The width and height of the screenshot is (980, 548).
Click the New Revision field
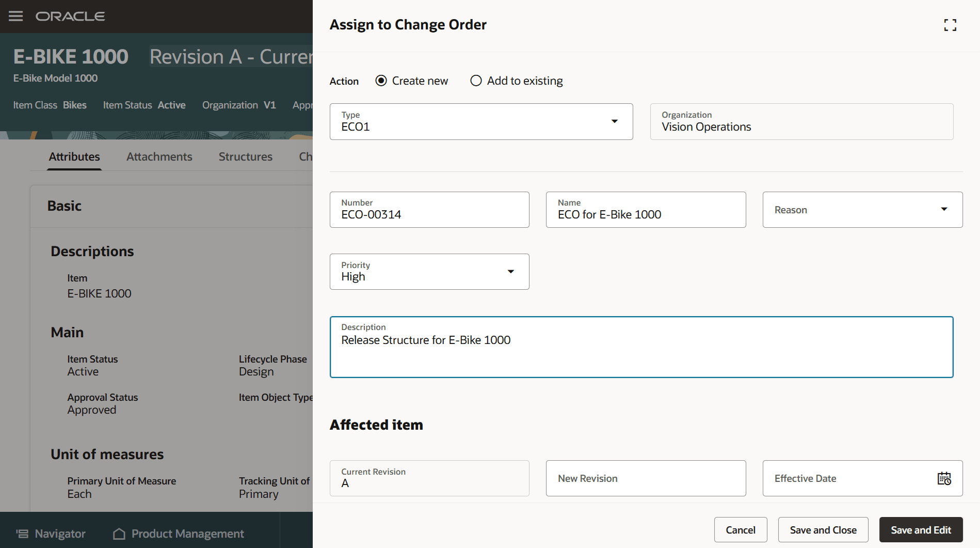pyautogui.click(x=646, y=478)
